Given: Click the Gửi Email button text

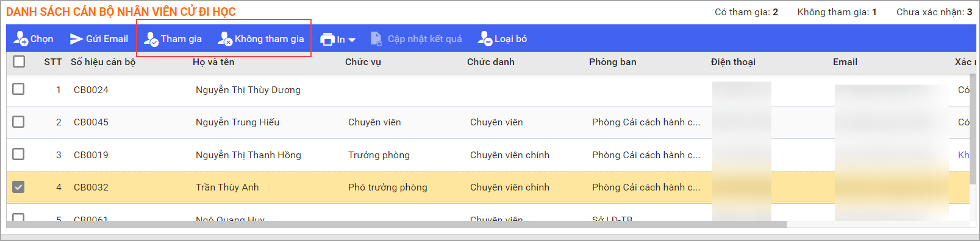Looking at the screenshot, I should pyautogui.click(x=107, y=39).
